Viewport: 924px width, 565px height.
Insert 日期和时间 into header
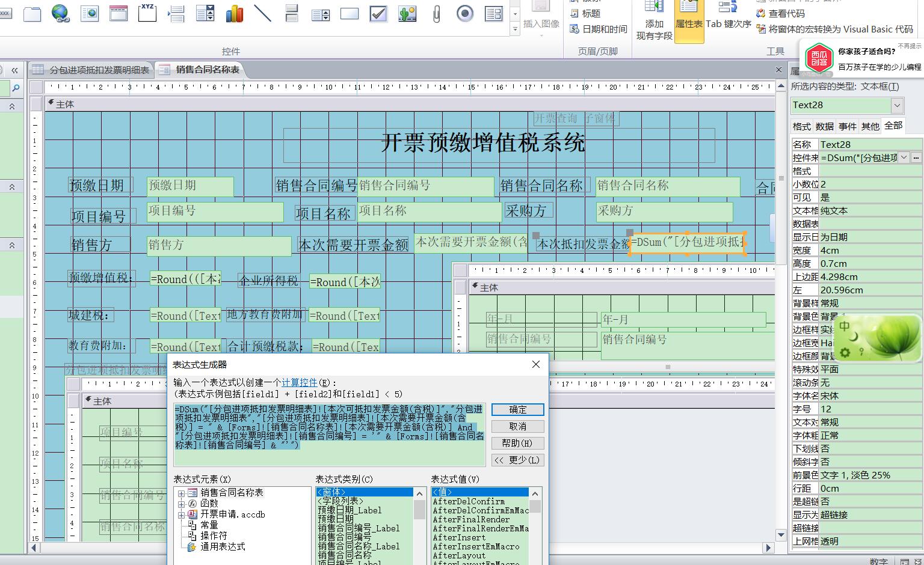[599, 29]
